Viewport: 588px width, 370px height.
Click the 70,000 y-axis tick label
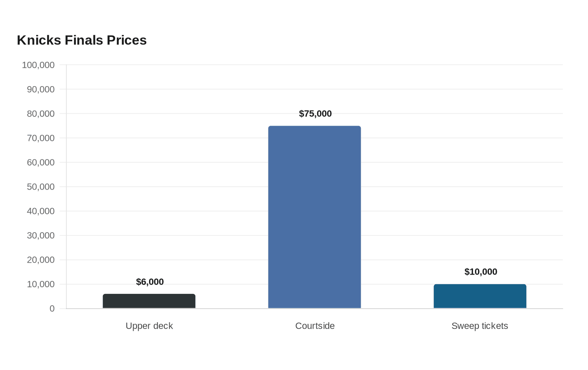(41, 138)
